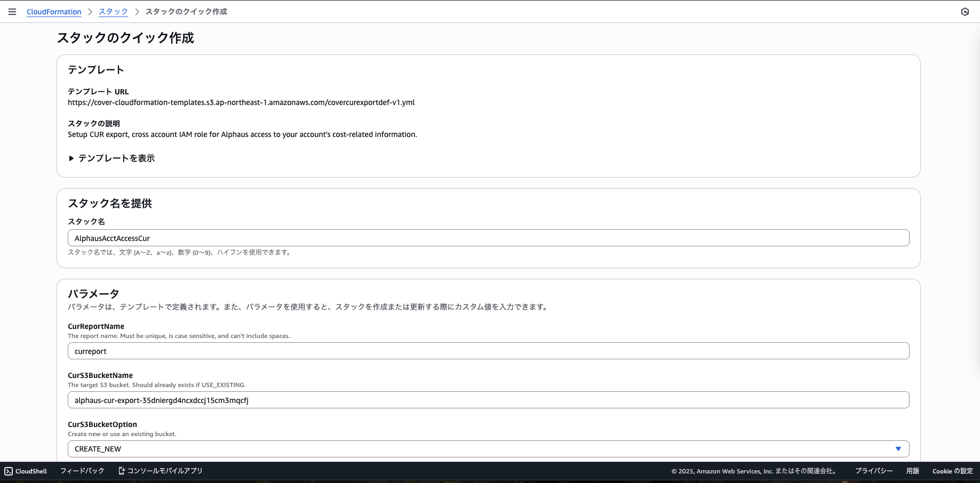This screenshot has width=980, height=483.
Task: Focus the CurReportName text field
Action: [x=488, y=351]
